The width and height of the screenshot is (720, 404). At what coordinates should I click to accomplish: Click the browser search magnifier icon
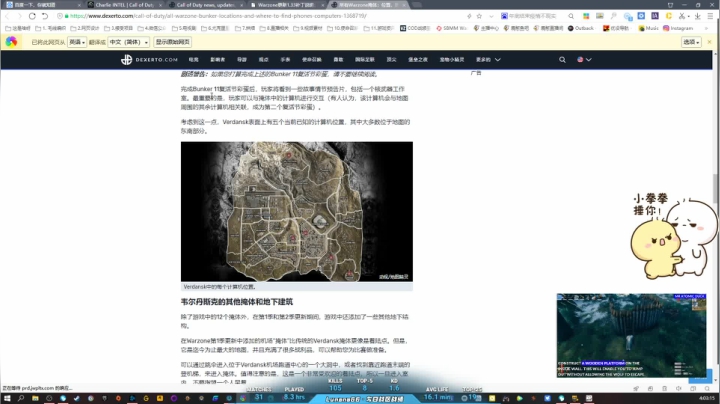(x=571, y=16)
